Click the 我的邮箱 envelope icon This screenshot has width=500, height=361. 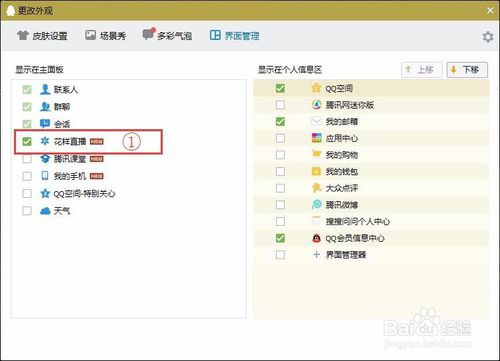tap(316, 121)
